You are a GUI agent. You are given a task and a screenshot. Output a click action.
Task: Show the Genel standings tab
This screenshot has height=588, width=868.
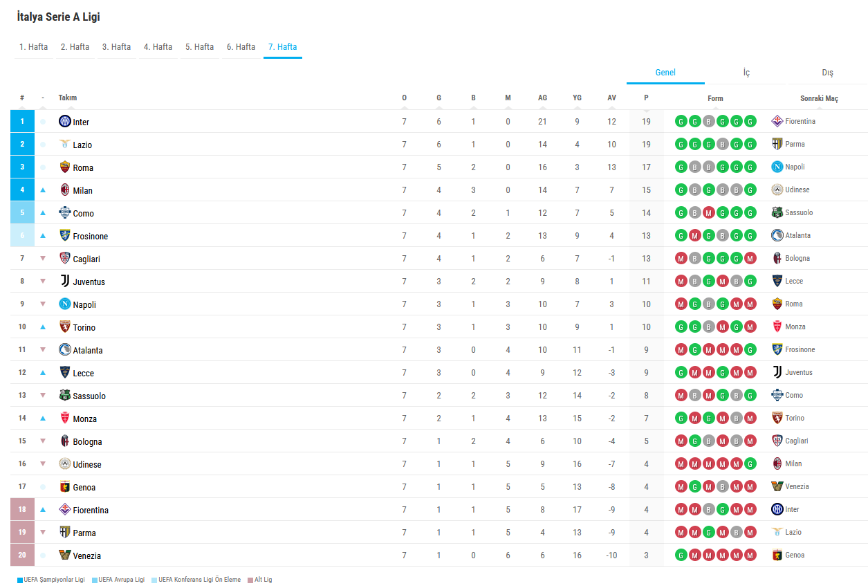coord(665,73)
